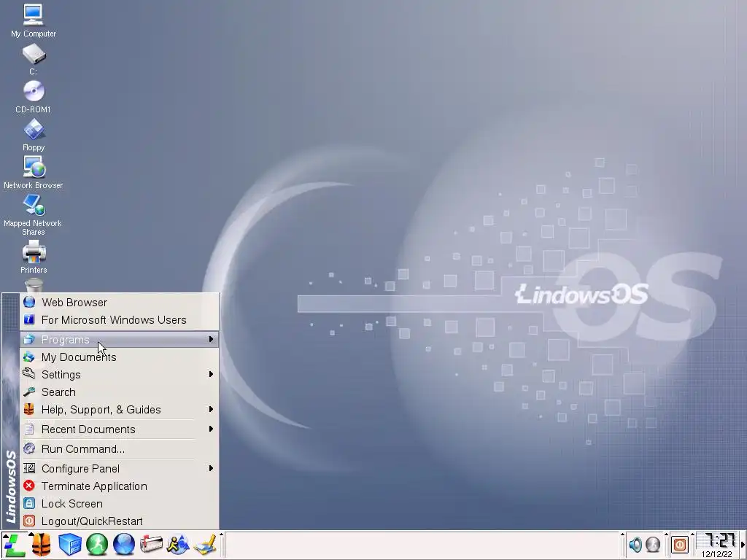The height and width of the screenshot is (560, 747).
Task: Select the Floppy desktop icon
Action: click(x=34, y=135)
